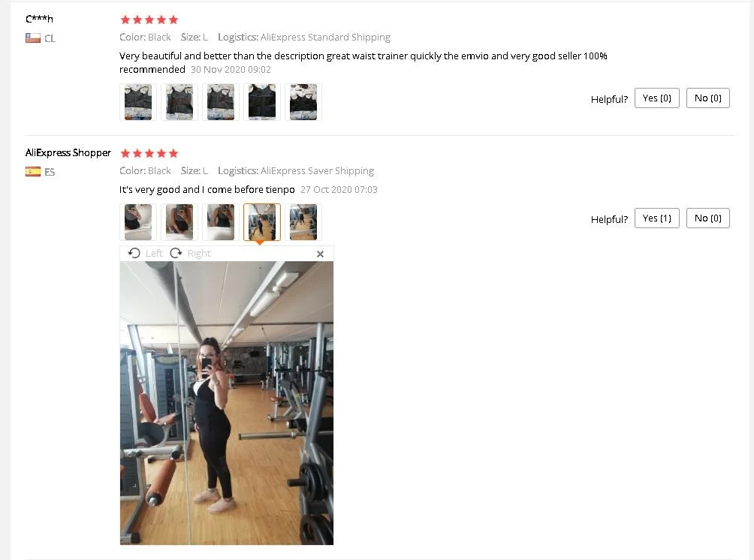The height and width of the screenshot is (560, 754).
Task: Open the third thumbnail in the Spanish shopper review
Action: point(221,222)
